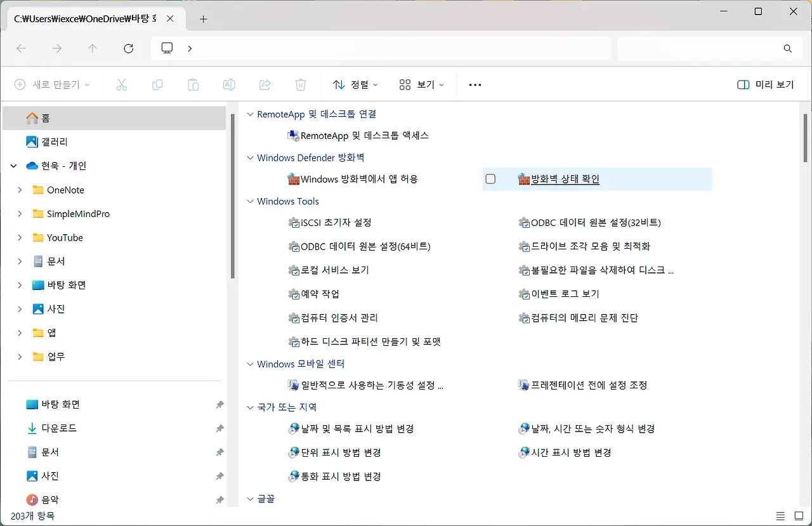Select the Rename icon on the toolbar
The image size is (812, 526).
click(229, 84)
